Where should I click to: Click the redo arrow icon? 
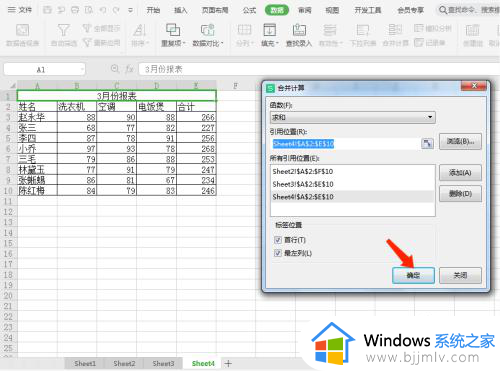[x=116, y=10]
